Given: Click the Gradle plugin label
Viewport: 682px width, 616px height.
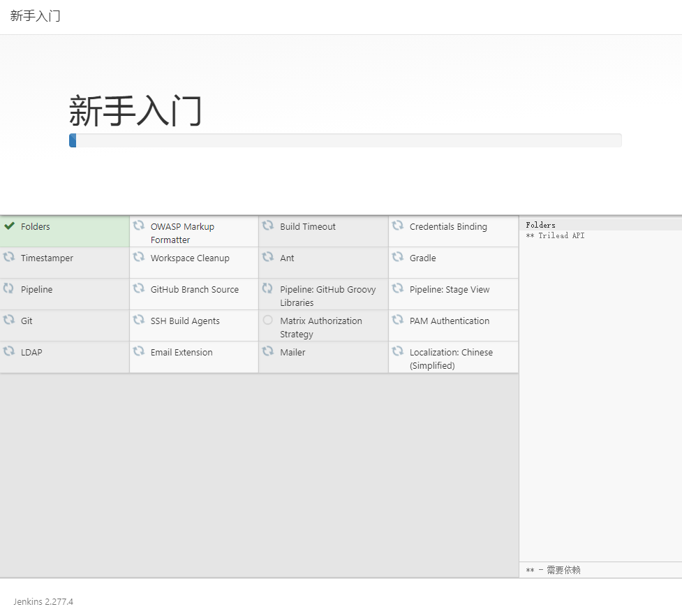Looking at the screenshot, I should pyautogui.click(x=422, y=258).
